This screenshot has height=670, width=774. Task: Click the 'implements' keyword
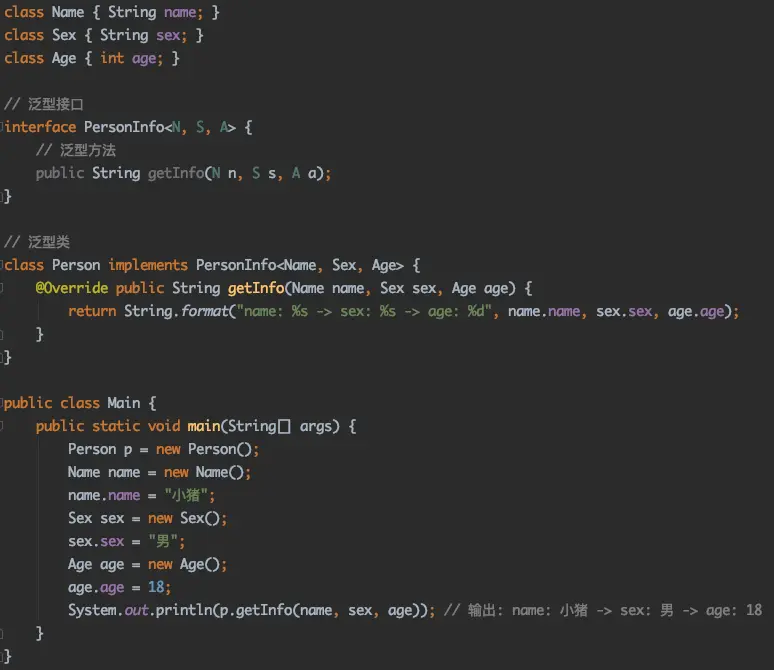tap(148, 265)
